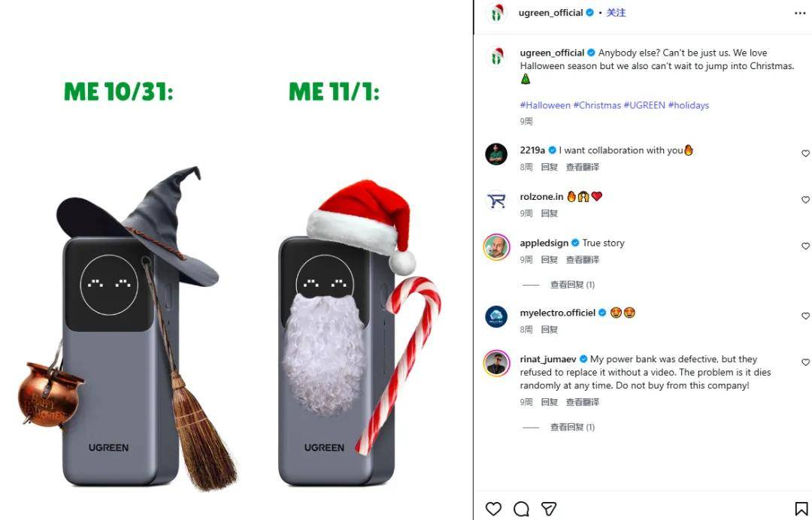Open the #UGREEN hashtag
The image size is (812, 520).
pos(644,105)
